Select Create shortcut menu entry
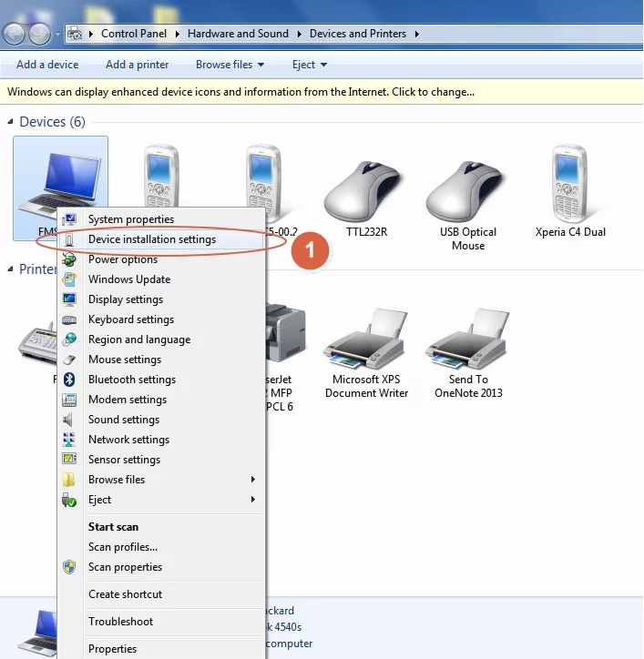This screenshot has height=659, width=644. tap(160, 594)
